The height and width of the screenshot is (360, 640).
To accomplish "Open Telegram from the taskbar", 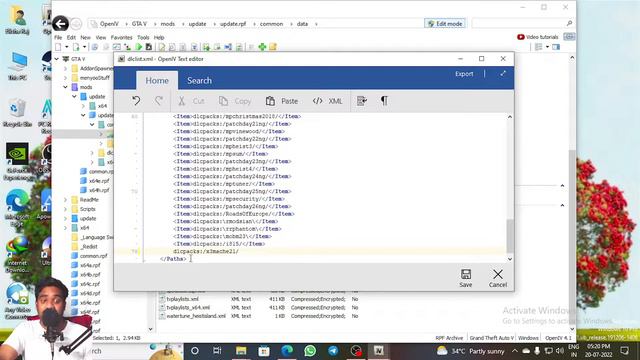I will 333,351.
